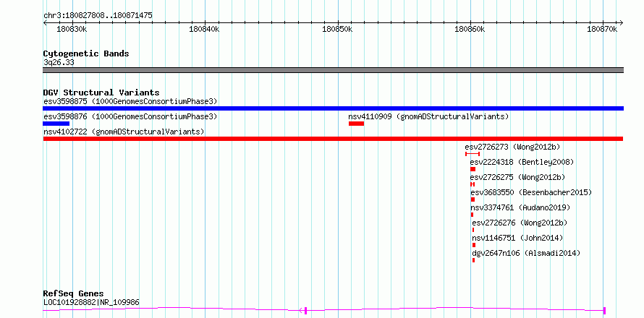Open the nsv4102722 (gnomADStructuralVariants) label
This screenshot has height=318, width=644.
click(x=124, y=132)
